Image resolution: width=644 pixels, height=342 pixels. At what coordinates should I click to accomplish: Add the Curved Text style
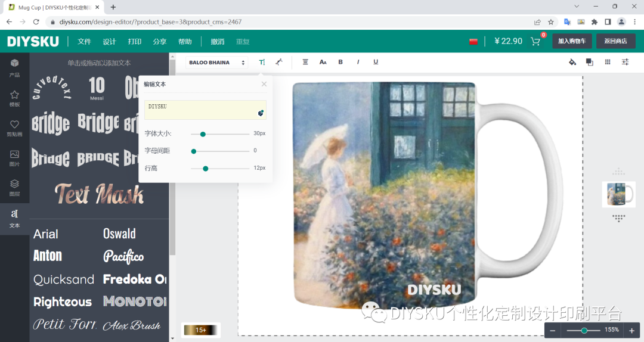point(51,88)
